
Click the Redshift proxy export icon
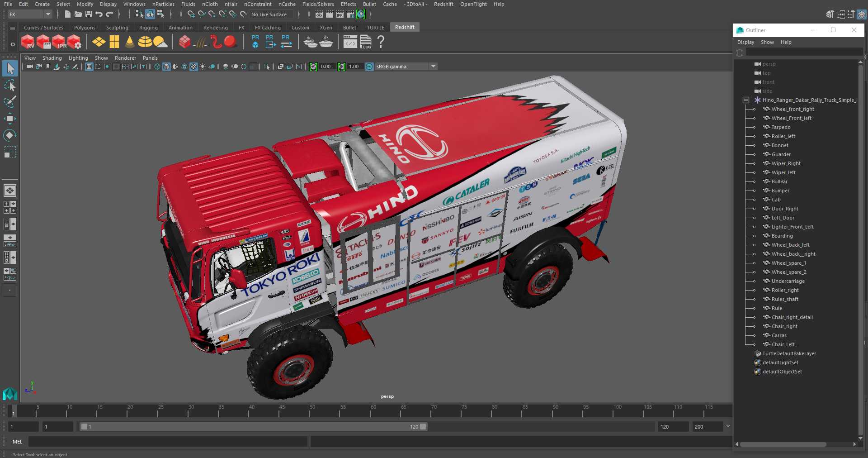270,42
